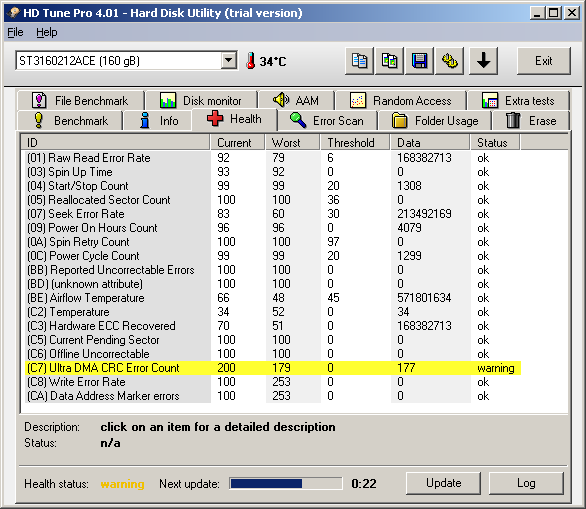Image resolution: width=586 pixels, height=509 pixels.
Task: Select the Offline Uncorrectable row
Action: point(273,354)
